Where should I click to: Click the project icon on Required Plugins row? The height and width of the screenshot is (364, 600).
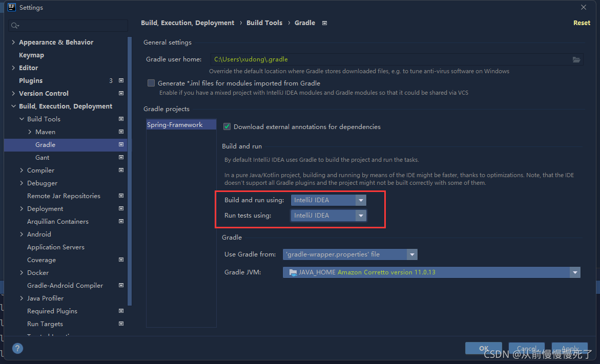tap(121, 311)
